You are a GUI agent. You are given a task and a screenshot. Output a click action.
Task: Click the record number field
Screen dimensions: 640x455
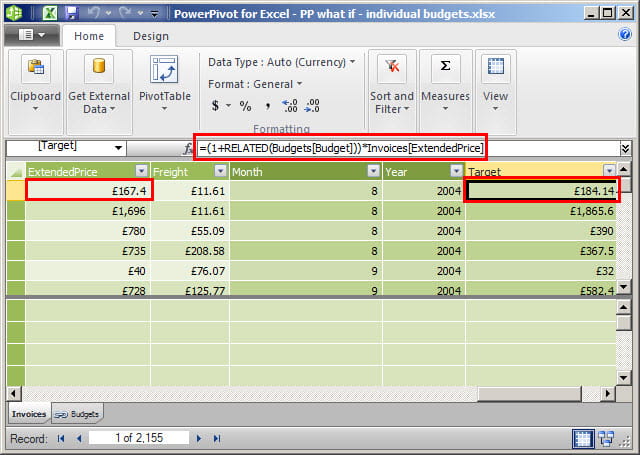[x=139, y=438]
